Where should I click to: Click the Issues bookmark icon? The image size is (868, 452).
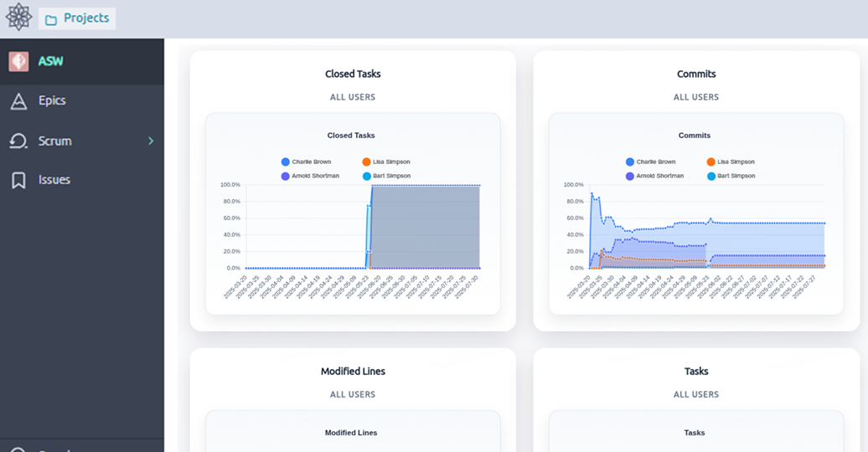[x=18, y=180]
